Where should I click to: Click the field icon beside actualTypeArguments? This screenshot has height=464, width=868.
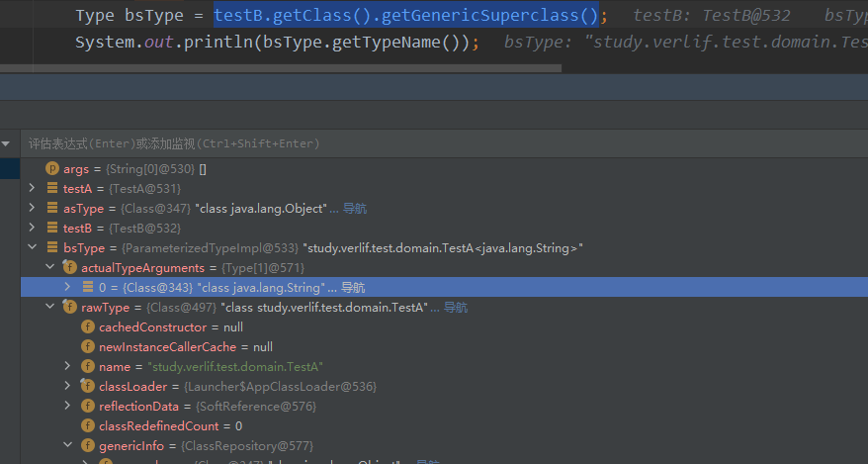pos(70,268)
